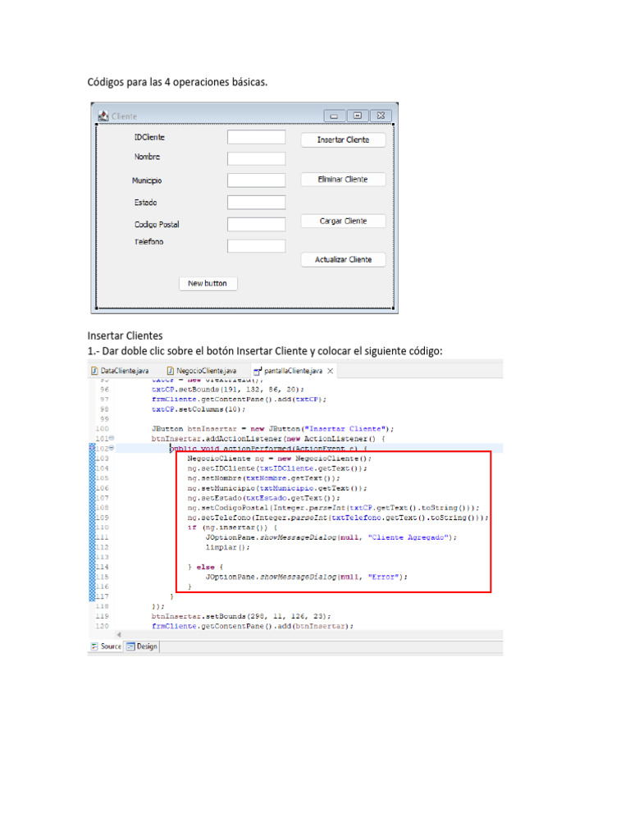Open the Source view tab
The height and width of the screenshot is (840, 630).
click(106, 646)
